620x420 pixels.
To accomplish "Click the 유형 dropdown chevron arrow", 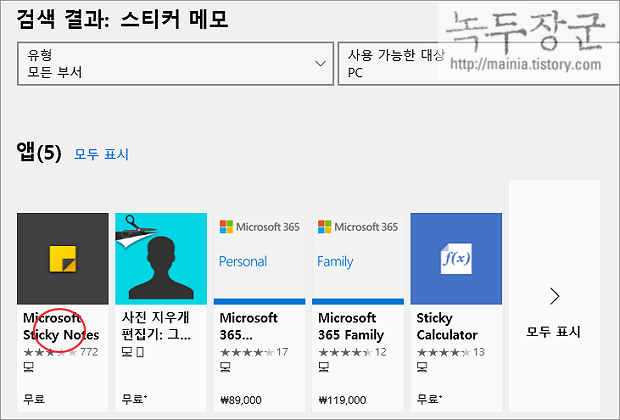I will coord(320,64).
